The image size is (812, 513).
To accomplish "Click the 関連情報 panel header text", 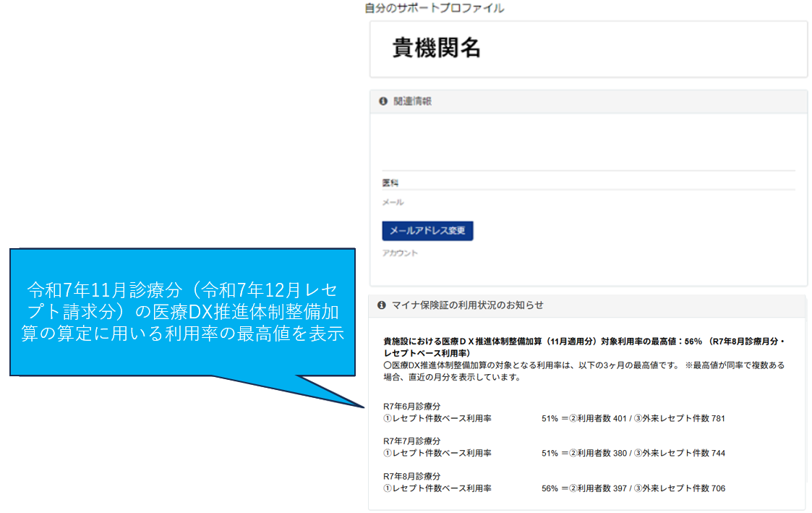I will [412, 102].
